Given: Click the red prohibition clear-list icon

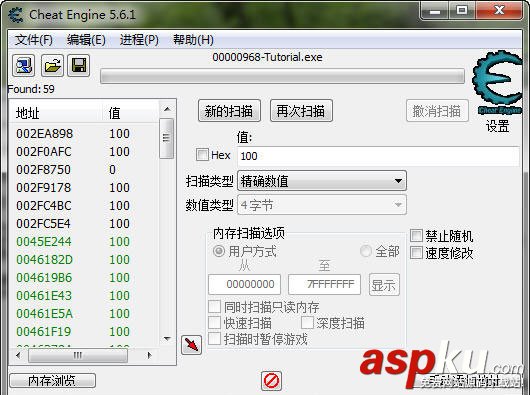Looking at the screenshot, I should click(x=271, y=381).
